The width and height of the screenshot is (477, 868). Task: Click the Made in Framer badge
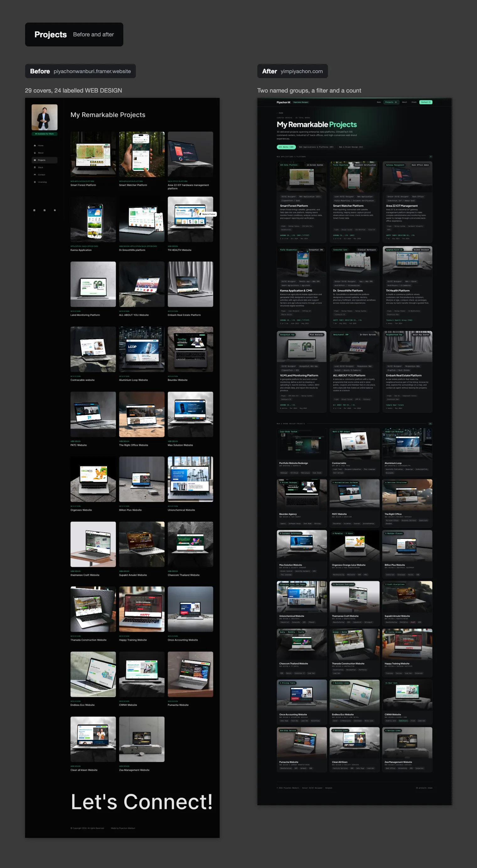[x=207, y=214]
